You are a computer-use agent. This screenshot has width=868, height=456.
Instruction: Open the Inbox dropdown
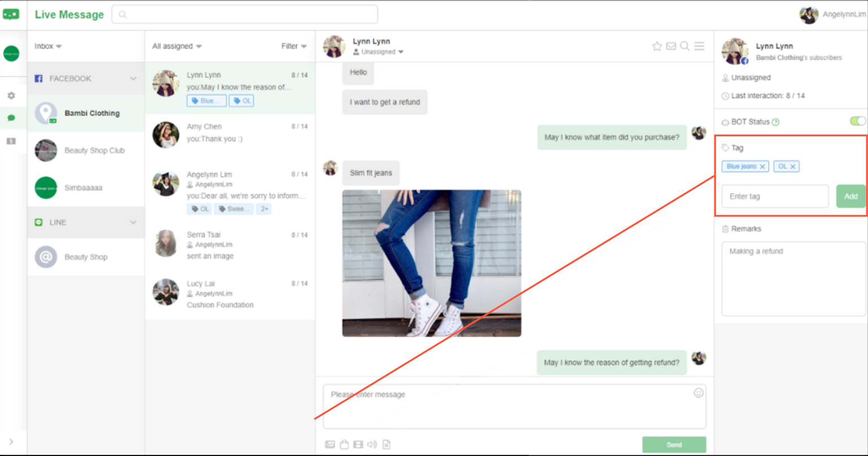[x=48, y=46]
